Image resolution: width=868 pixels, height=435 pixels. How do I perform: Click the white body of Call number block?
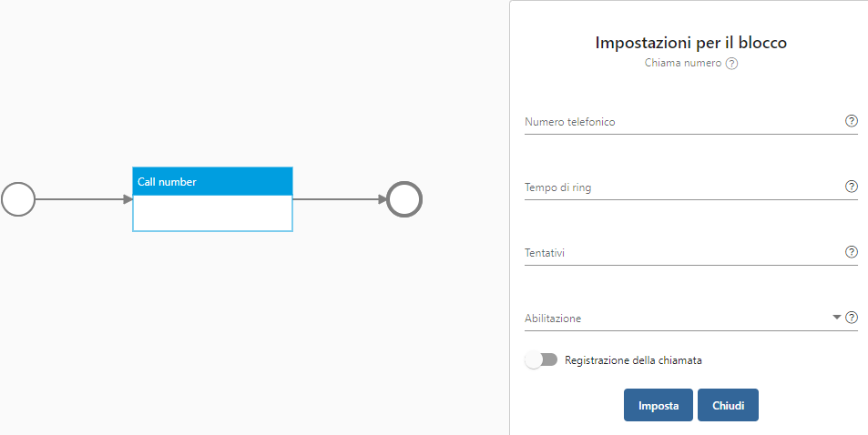(x=212, y=213)
